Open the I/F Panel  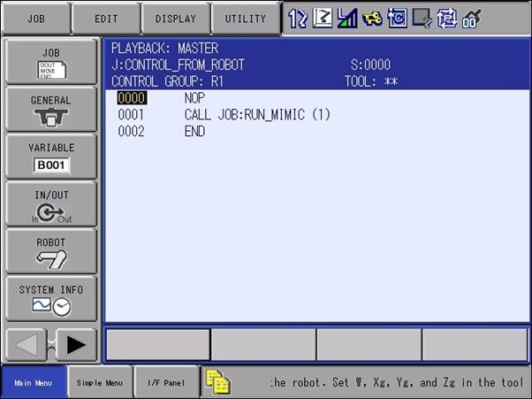(x=166, y=382)
